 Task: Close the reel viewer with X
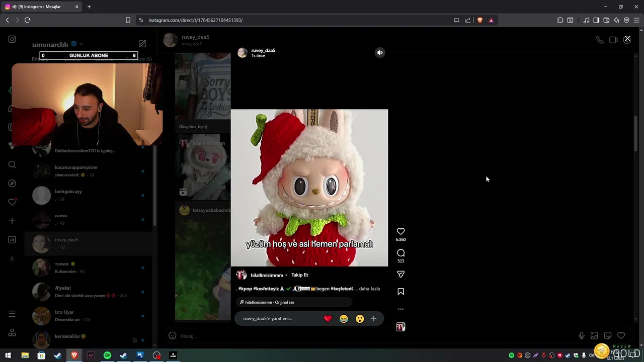[x=627, y=39]
